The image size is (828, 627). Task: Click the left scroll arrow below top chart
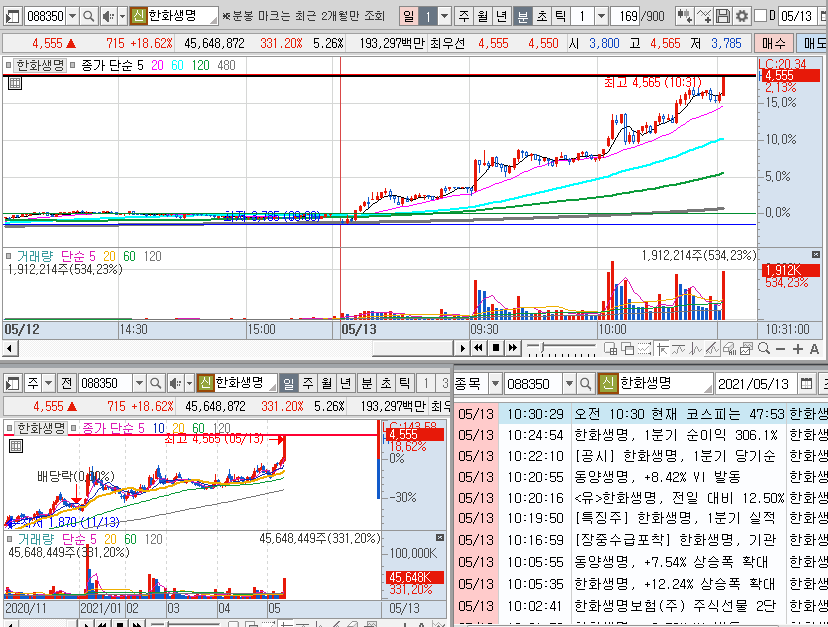11,349
